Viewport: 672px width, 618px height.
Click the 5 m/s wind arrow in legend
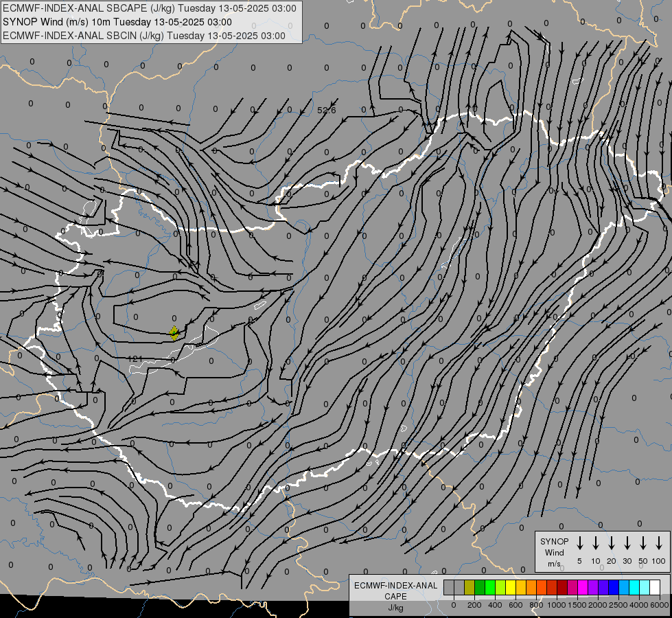click(579, 543)
